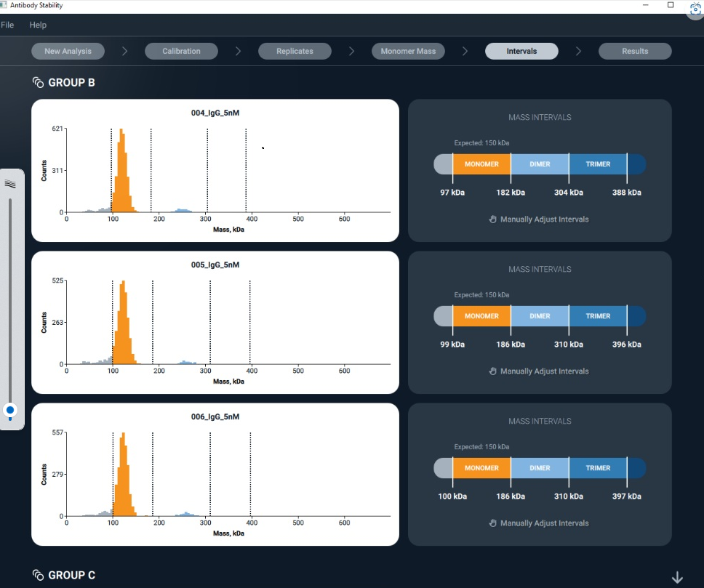Go to the New Analysis step
Screen dimensions: 704x588
coord(68,51)
